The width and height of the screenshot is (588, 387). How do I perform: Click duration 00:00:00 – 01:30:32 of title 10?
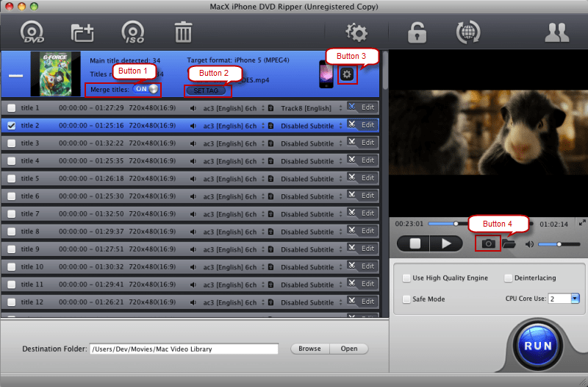(x=91, y=267)
